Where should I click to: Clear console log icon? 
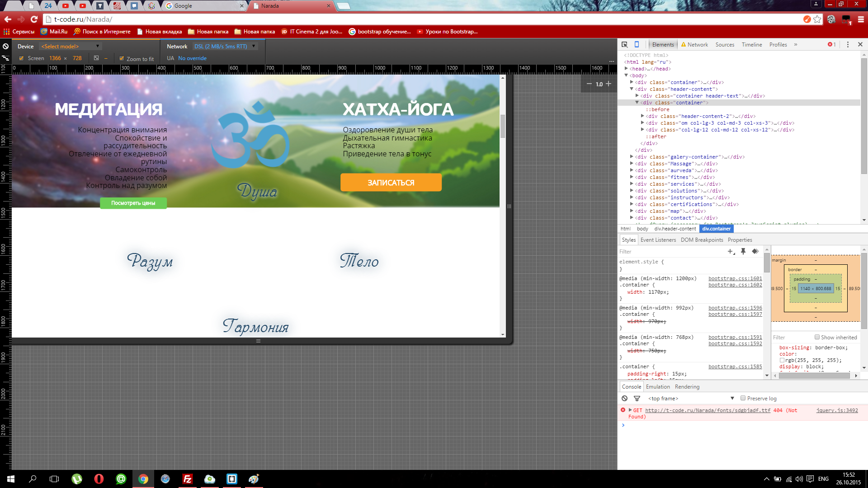(624, 398)
